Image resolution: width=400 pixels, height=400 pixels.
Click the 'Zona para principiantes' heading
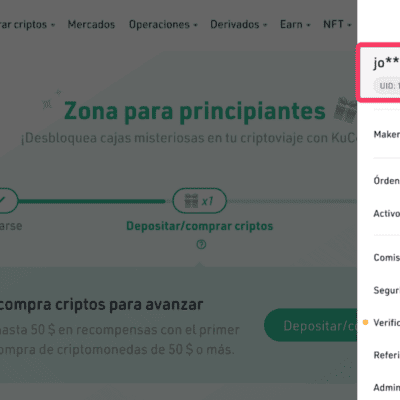[x=195, y=111]
